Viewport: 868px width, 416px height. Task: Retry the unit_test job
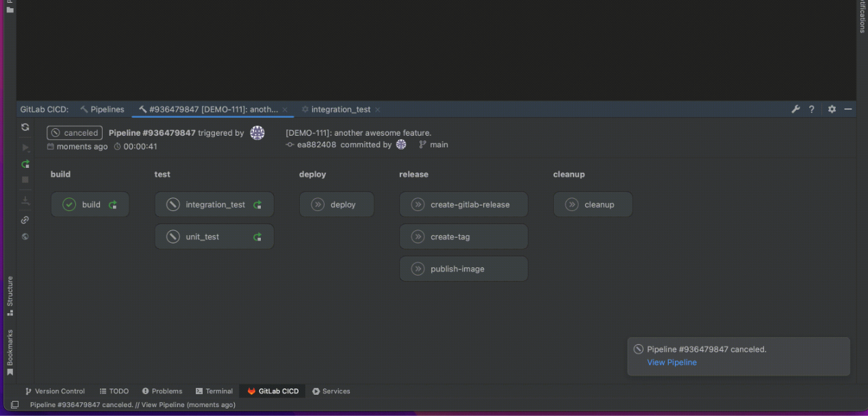tap(257, 237)
